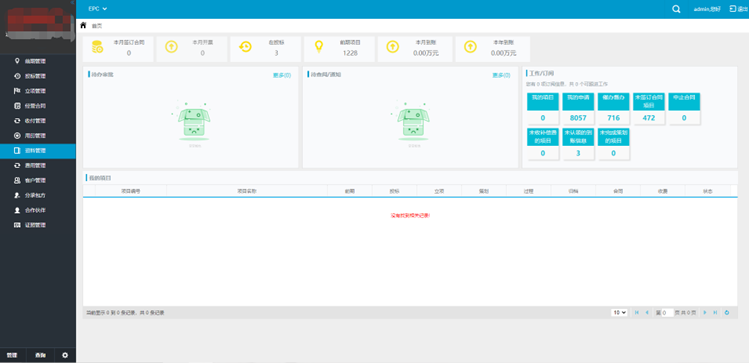Open the admin user menu in header
Image resolution: width=749 pixels, height=363 pixels.
[x=706, y=9]
